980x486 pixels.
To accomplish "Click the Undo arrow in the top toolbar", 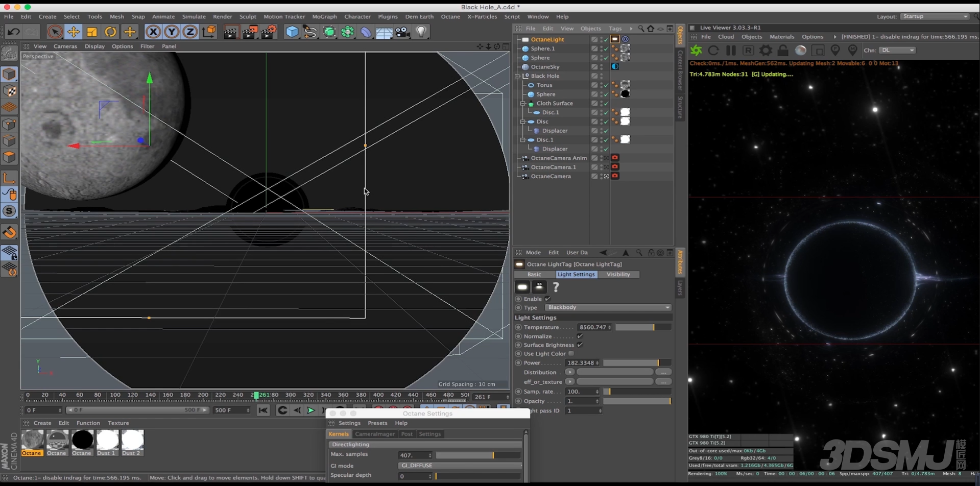I will 14,32.
